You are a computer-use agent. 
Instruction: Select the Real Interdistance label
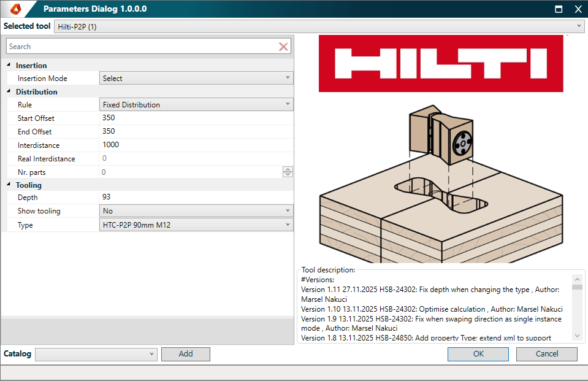pos(47,159)
